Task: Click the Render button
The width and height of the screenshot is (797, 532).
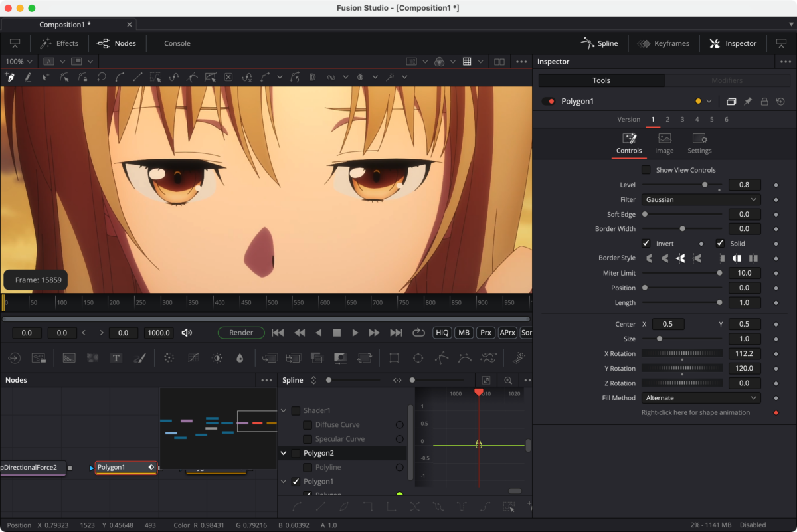Action: coord(241,333)
